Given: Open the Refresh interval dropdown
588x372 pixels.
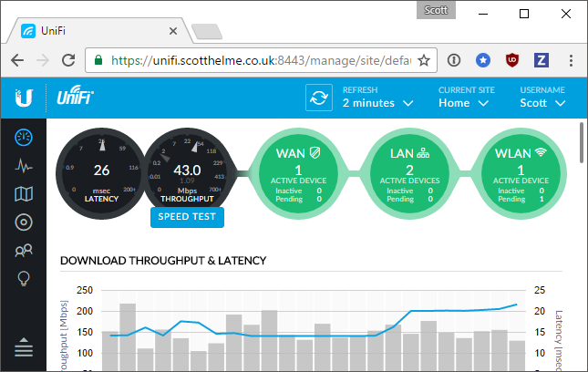Looking at the screenshot, I should [x=377, y=103].
